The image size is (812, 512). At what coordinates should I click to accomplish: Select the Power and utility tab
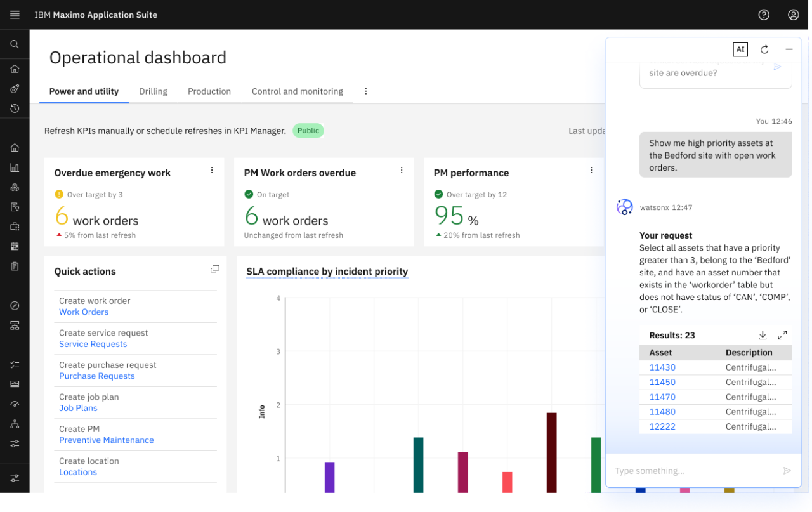pos(84,91)
